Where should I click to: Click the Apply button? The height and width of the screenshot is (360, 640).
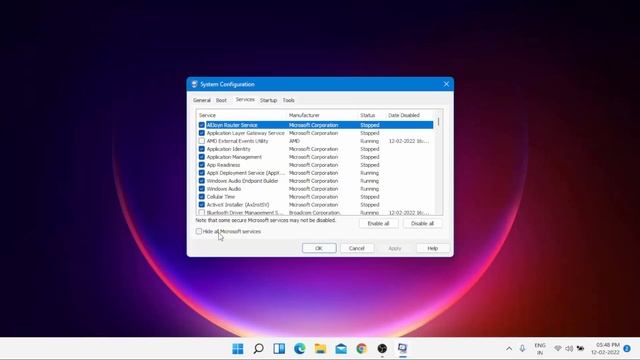pyautogui.click(x=395, y=248)
